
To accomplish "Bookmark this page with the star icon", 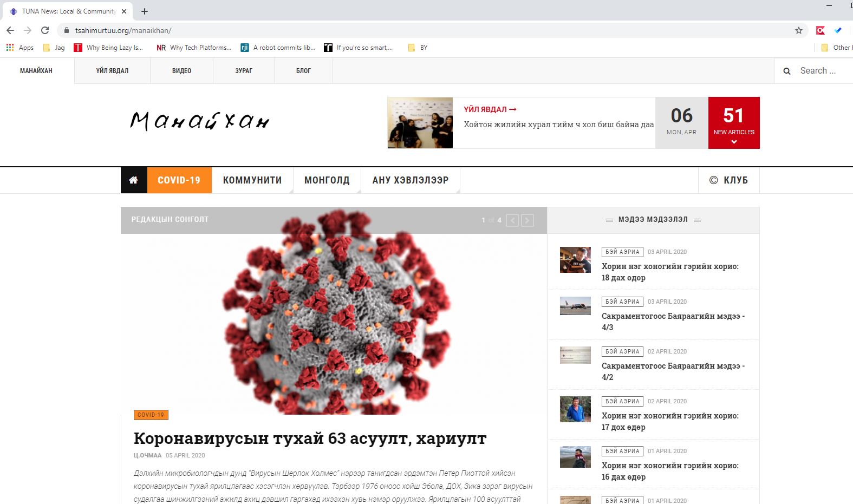I will pos(798,30).
